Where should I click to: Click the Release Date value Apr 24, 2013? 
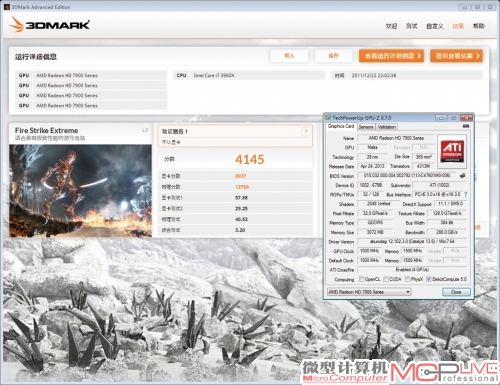[x=372, y=166]
